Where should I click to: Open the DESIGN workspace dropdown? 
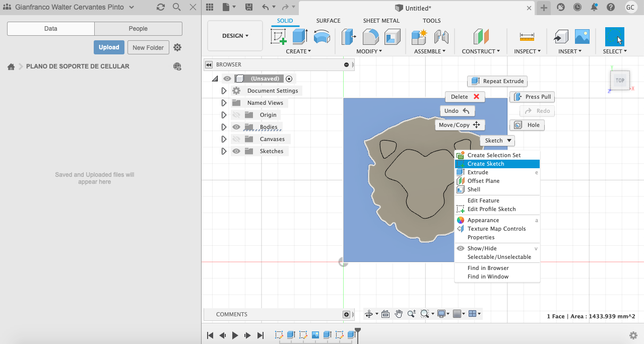pyautogui.click(x=235, y=36)
